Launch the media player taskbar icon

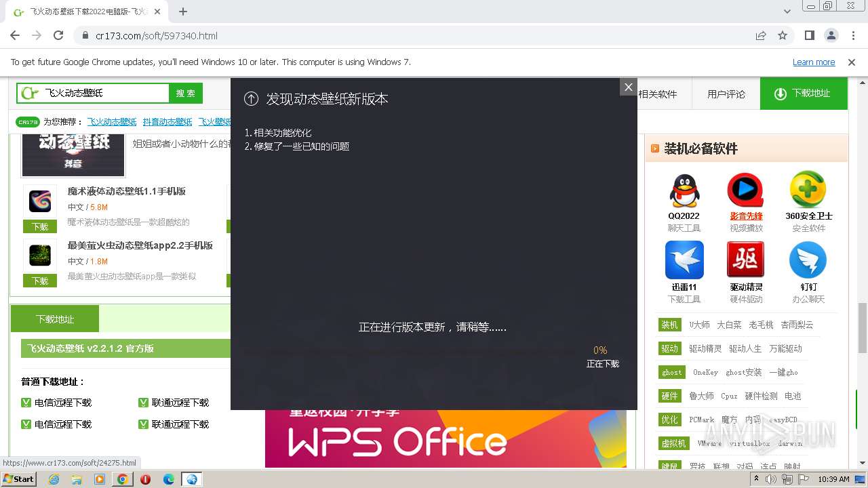pyautogui.click(x=100, y=479)
